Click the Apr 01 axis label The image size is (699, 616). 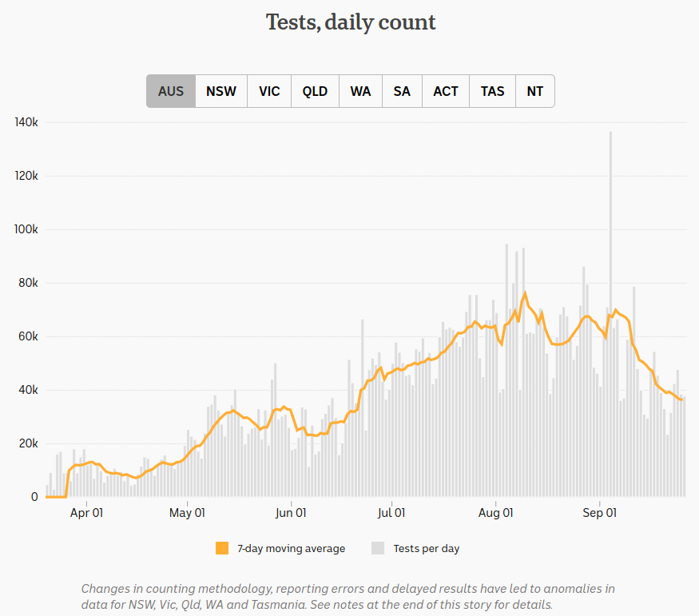tap(86, 514)
